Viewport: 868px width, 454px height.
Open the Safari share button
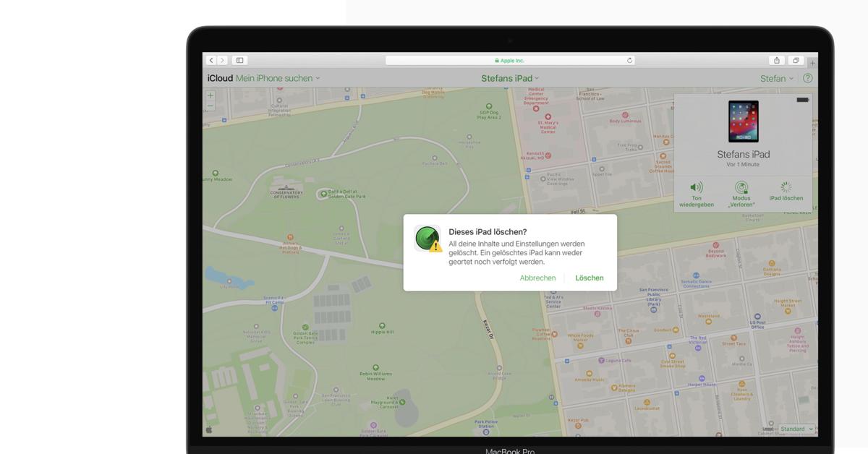click(777, 61)
